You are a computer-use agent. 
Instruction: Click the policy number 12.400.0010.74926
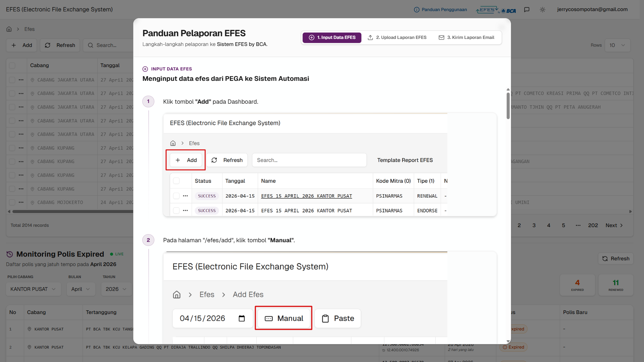tap(403, 350)
